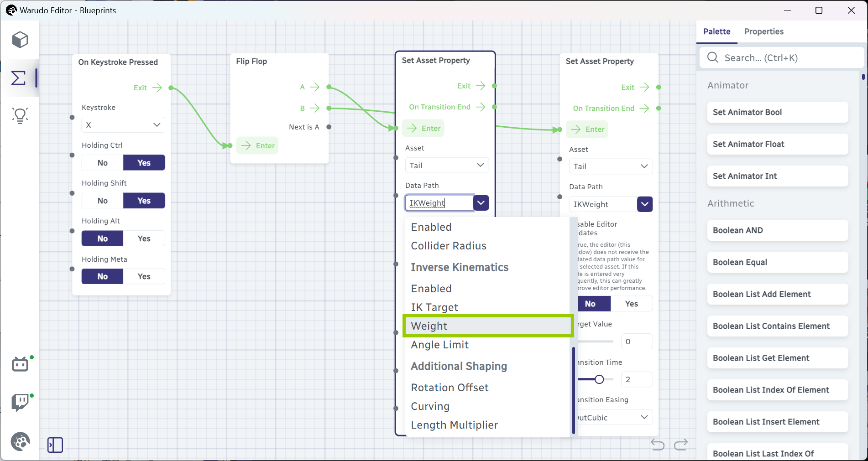Select Weight from the data path list
This screenshot has height=461, width=868.
tap(488, 326)
